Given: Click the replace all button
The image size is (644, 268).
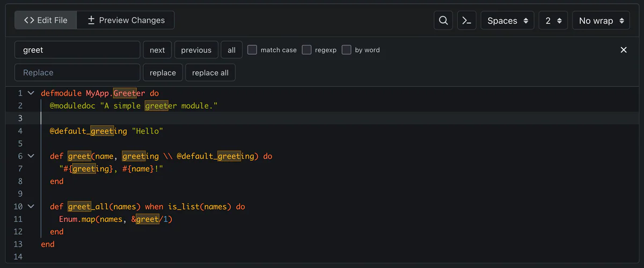Looking at the screenshot, I should pos(210,72).
